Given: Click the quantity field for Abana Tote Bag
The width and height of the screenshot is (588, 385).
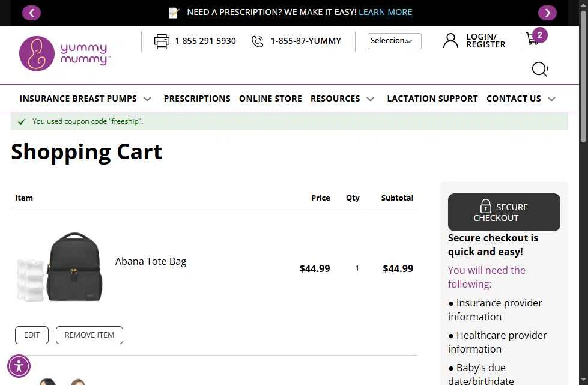Looking at the screenshot, I should [x=357, y=268].
